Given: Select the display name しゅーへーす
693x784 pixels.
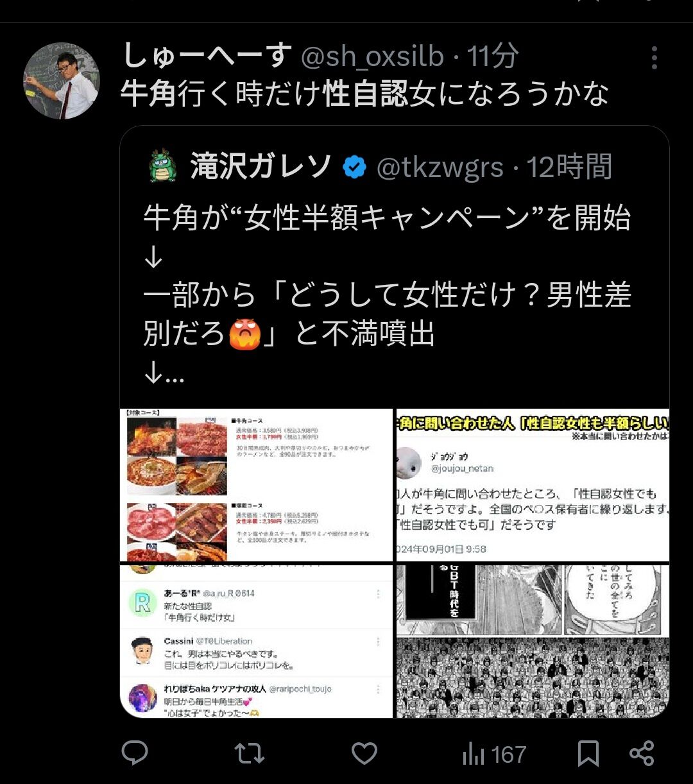Looking at the screenshot, I should (207, 57).
